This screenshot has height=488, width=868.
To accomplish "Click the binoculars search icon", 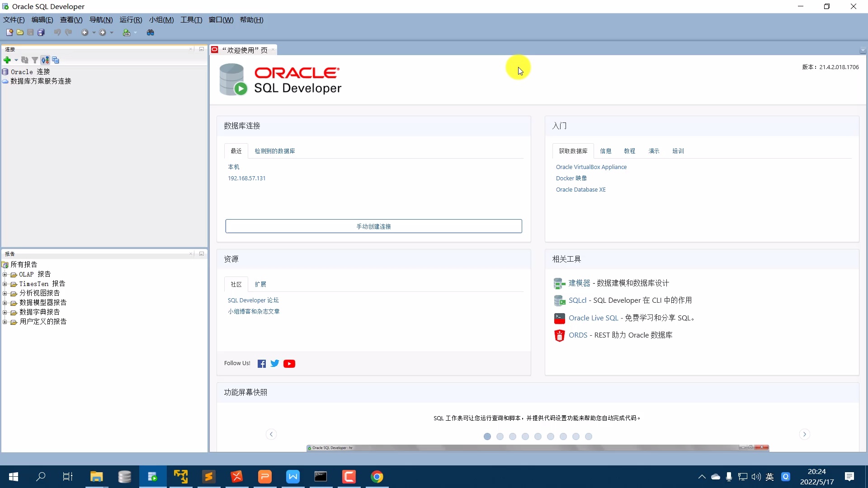I will click(151, 32).
